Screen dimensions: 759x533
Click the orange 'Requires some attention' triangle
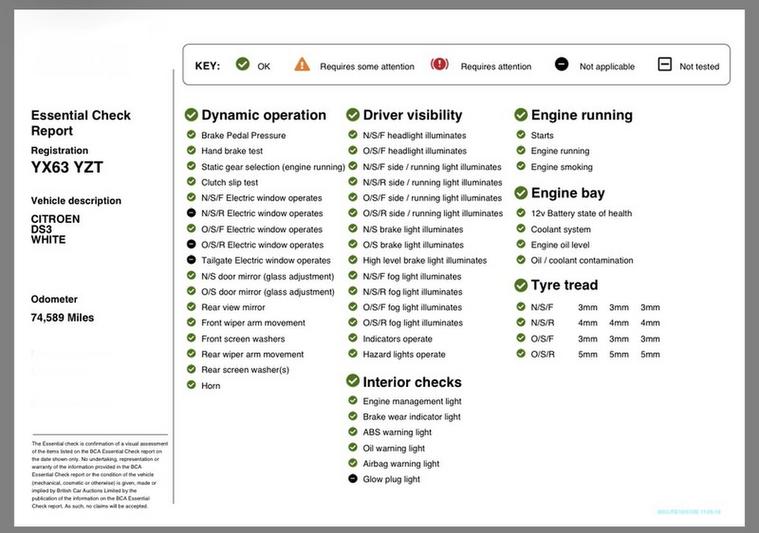[302, 65]
